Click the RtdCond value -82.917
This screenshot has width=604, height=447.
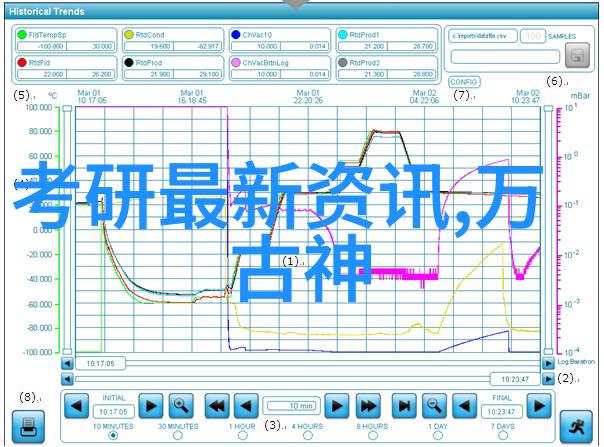point(198,47)
